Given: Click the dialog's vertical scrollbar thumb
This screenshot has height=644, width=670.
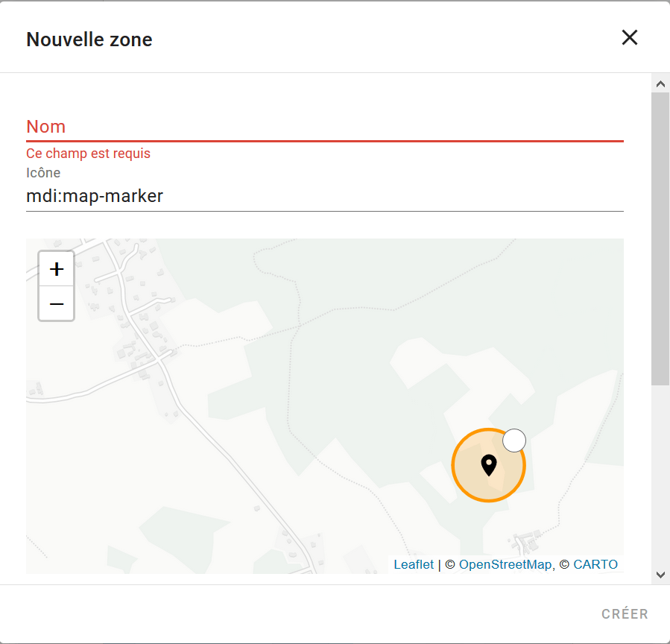Looking at the screenshot, I should coord(660,239).
